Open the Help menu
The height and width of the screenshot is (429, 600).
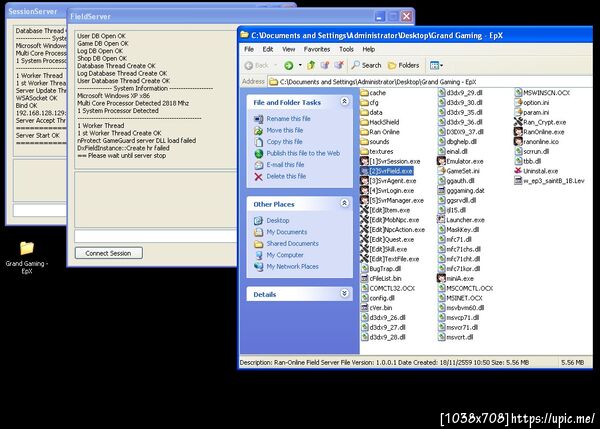[x=368, y=49]
